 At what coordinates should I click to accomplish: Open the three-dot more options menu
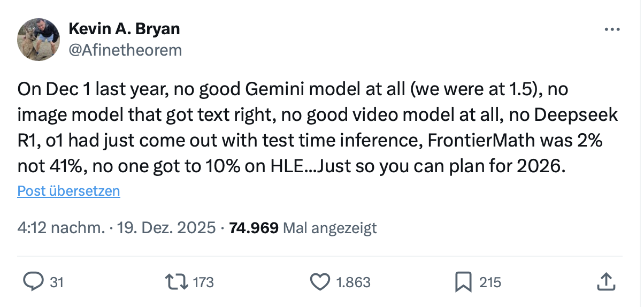[611, 29]
